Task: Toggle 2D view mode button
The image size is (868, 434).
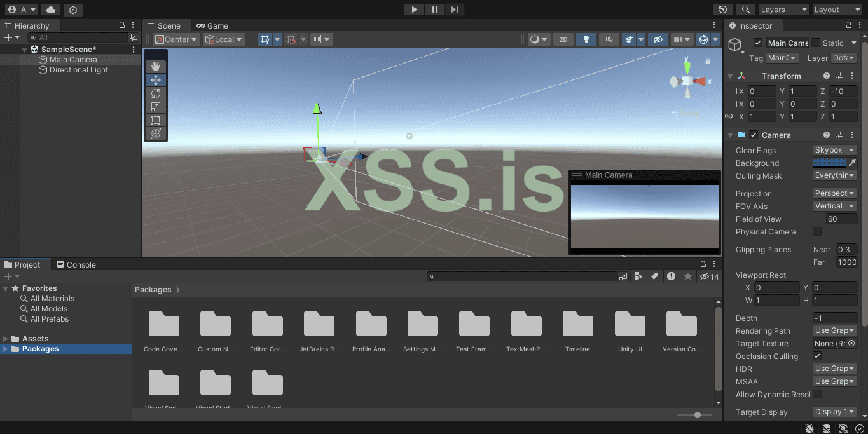Action: (563, 39)
